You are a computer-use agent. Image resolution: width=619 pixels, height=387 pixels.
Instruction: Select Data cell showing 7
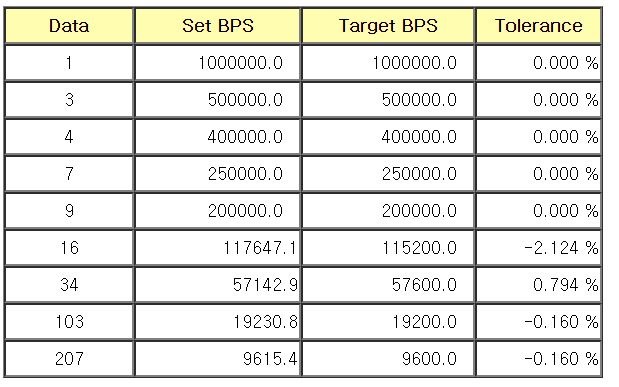[69, 174]
